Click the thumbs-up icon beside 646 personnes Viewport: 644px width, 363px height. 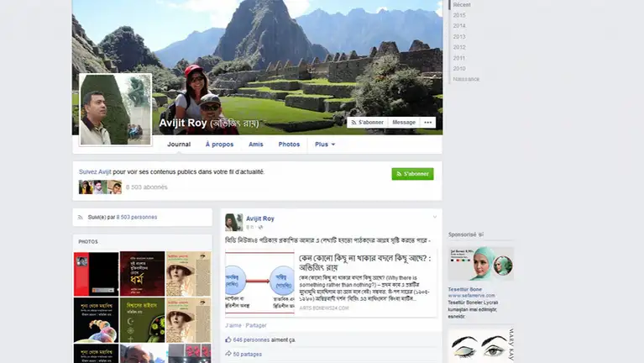(x=228, y=339)
